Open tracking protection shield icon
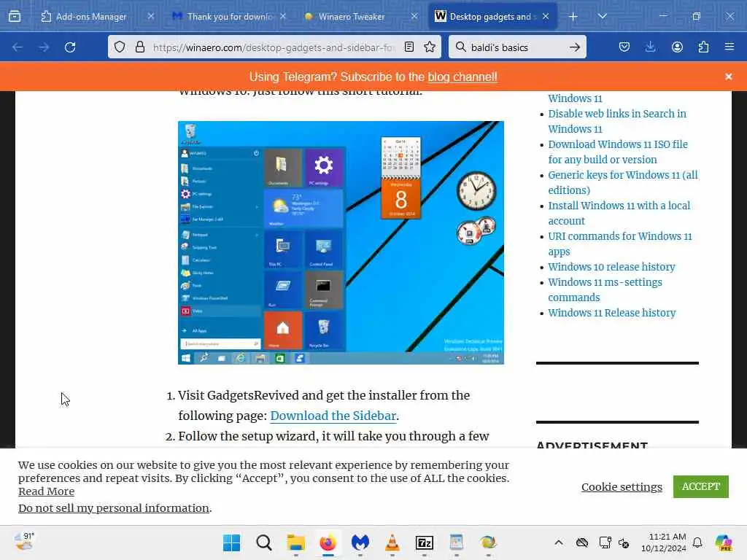Image resolution: width=747 pixels, height=560 pixels. (x=120, y=47)
